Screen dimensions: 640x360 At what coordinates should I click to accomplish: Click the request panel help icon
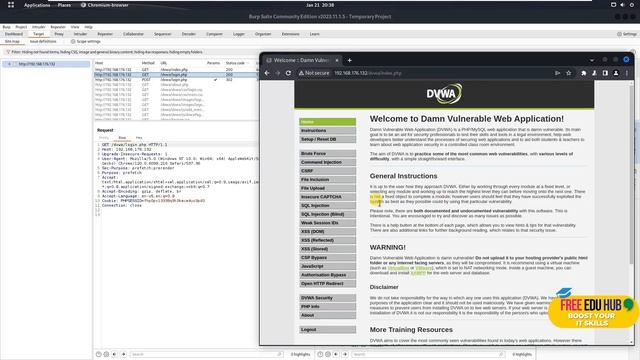click(98, 354)
